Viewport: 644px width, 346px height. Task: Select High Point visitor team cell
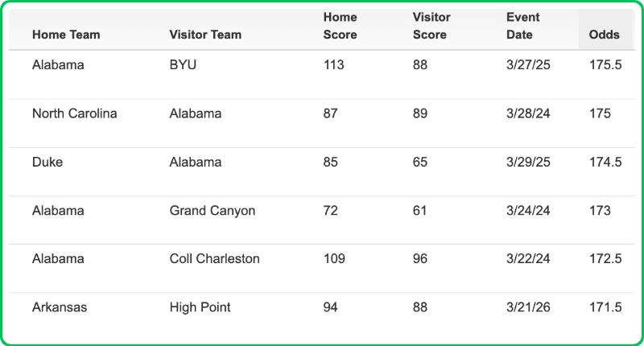[x=200, y=307]
